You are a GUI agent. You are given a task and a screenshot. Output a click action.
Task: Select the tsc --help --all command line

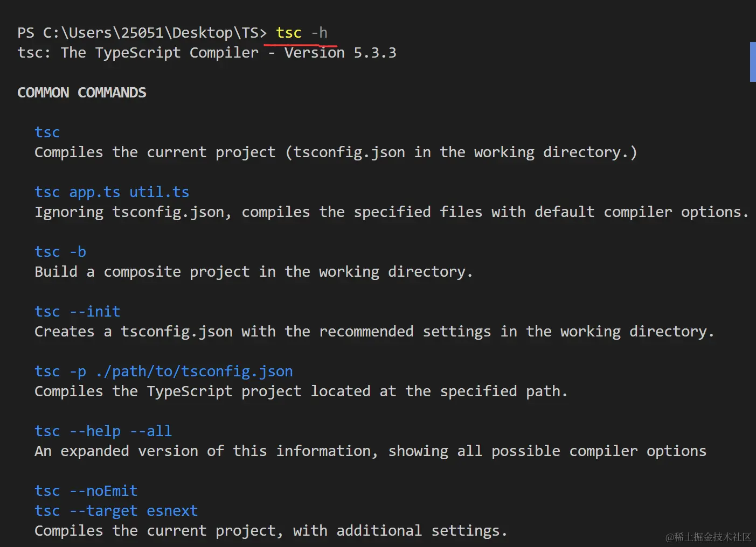tap(103, 431)
